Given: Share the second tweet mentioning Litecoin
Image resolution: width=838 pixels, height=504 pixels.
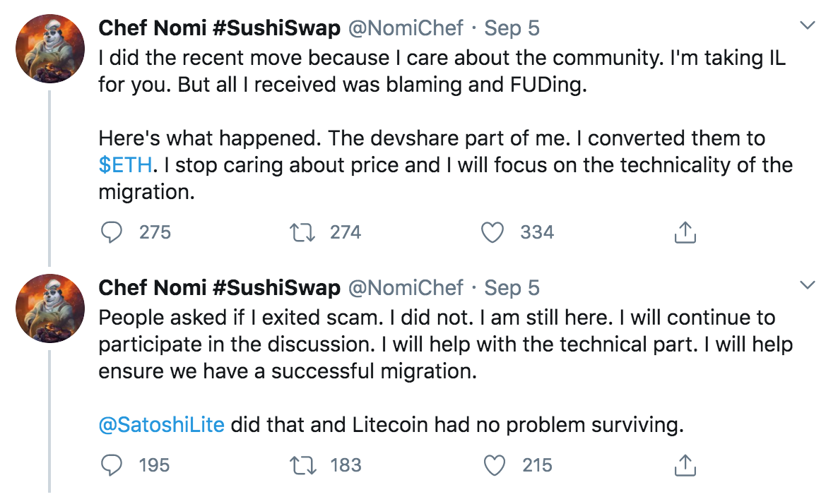Looking at the screenshot, I should pos(685,464).
